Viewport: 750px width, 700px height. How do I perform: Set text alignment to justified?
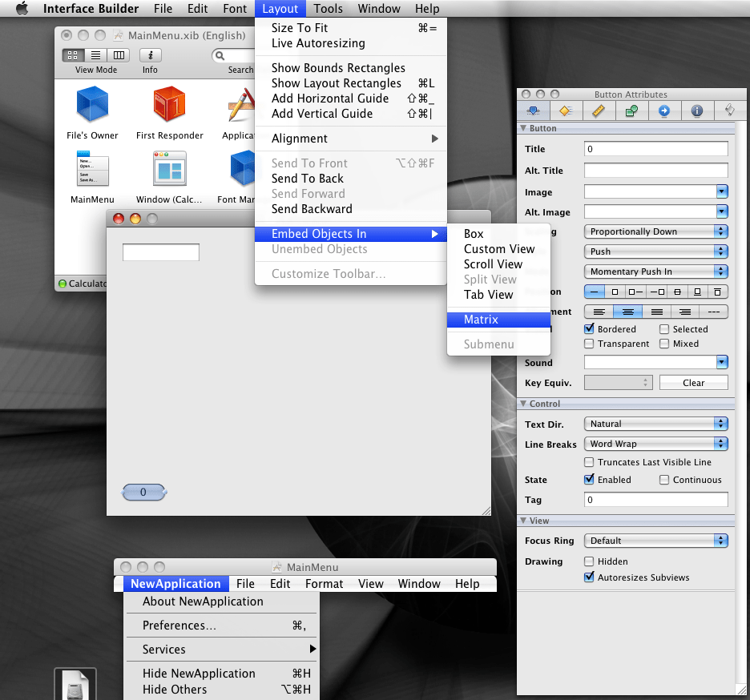point(656,312)
